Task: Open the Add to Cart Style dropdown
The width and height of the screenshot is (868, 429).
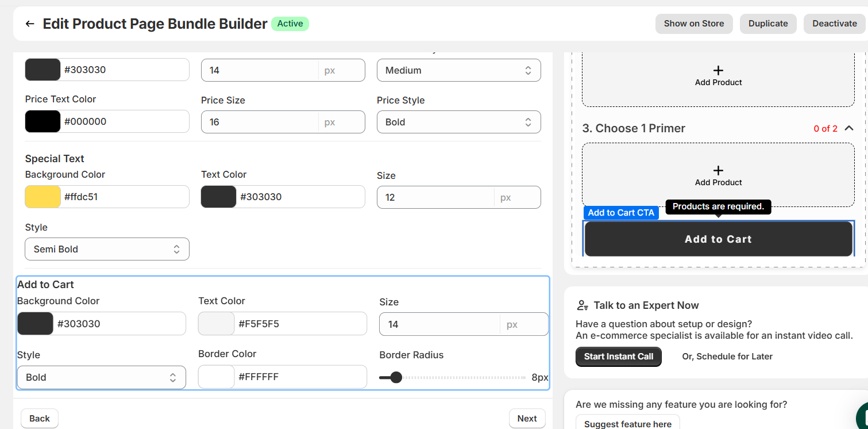Action: [x=101, y=377]
